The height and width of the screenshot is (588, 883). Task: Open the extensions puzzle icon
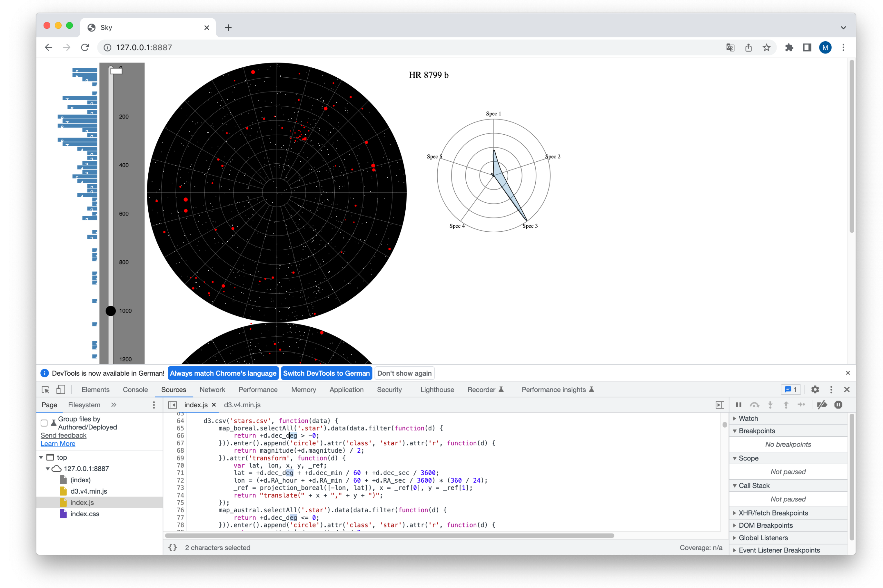pos(789,48)
